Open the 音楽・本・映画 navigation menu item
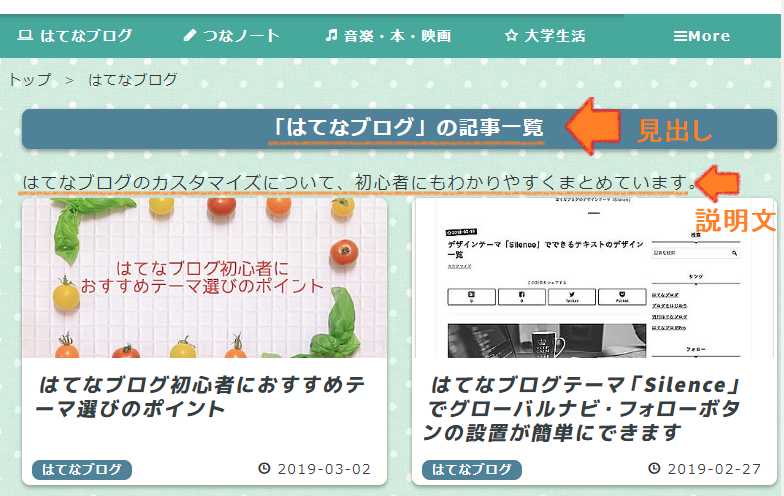 388,36
